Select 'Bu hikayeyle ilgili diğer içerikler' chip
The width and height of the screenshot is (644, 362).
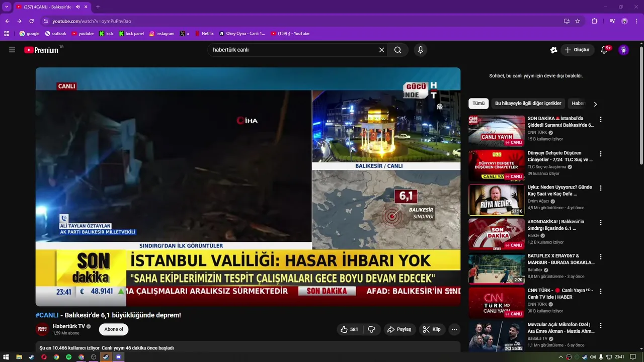[528, 104]
